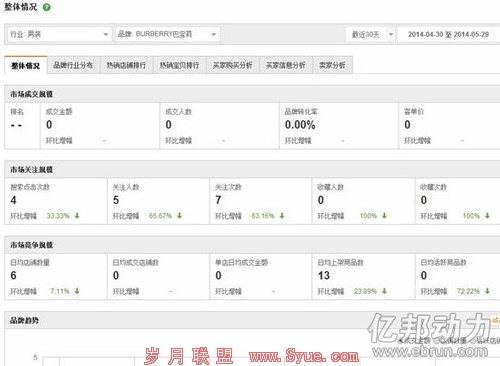Open the 热销宝贝排行 tab

(179, 65)
